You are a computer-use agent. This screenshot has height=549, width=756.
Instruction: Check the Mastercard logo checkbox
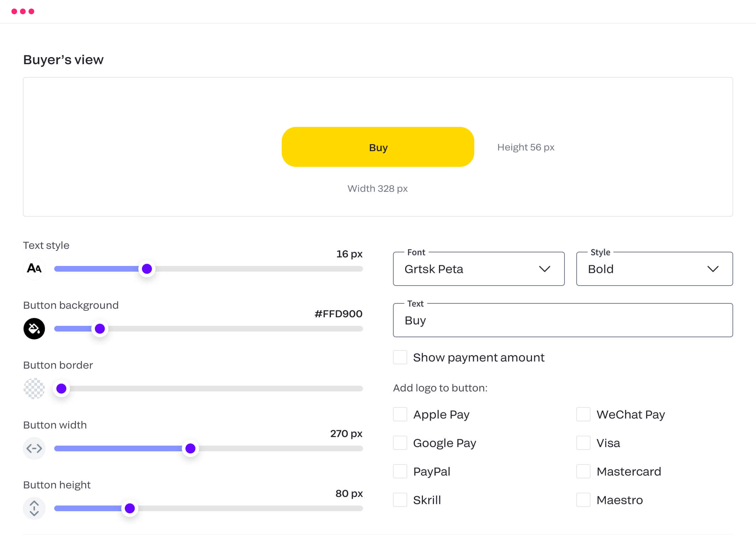(583, 471)
